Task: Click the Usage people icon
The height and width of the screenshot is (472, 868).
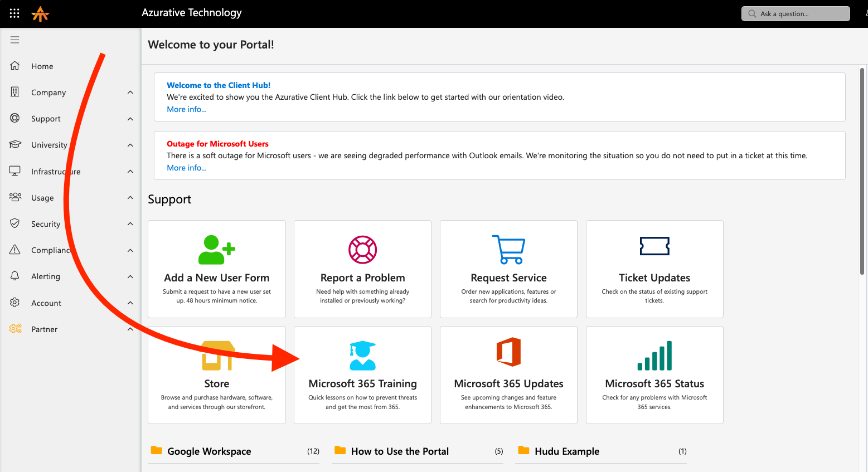Action: [x=15, y=197]
